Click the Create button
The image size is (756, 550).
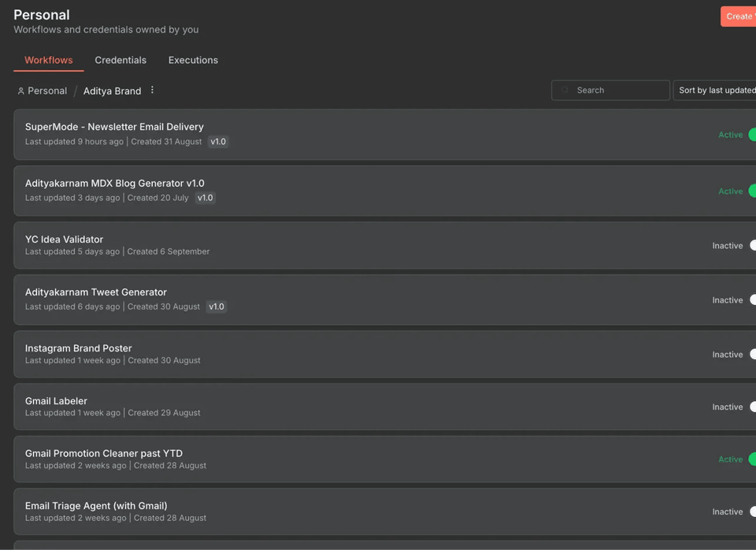point(739,16)
